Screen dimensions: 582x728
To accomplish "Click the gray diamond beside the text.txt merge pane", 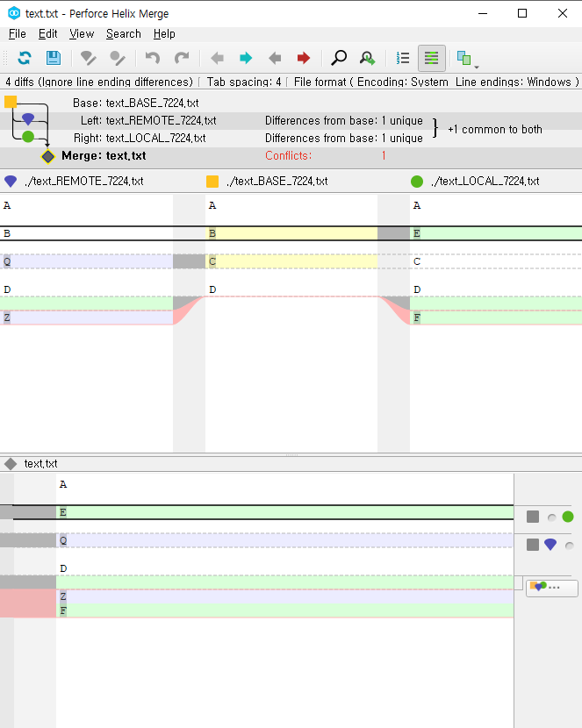I will point(11,463).
